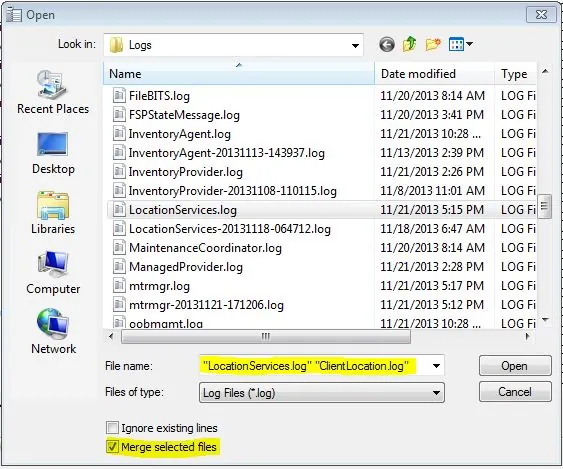This screenshot has height=469, width=563.
Task: Sort by Date modified column
Action: coord(434,74)
